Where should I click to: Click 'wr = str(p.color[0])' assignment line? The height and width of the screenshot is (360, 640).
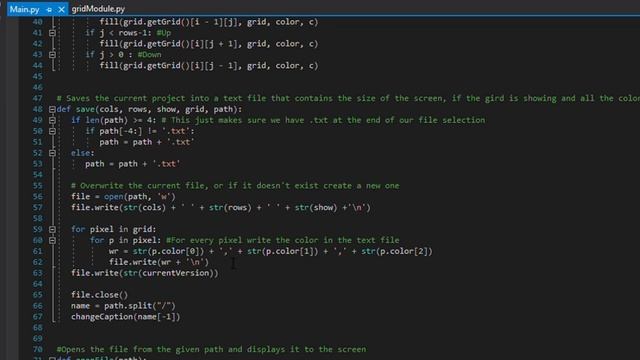pyautogui.click(x=271, y=251)
